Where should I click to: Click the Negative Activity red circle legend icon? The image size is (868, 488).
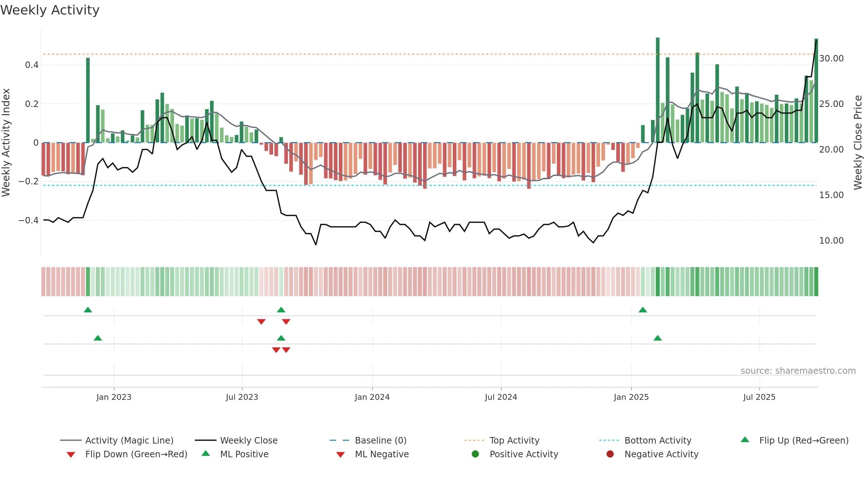point(610,454)
